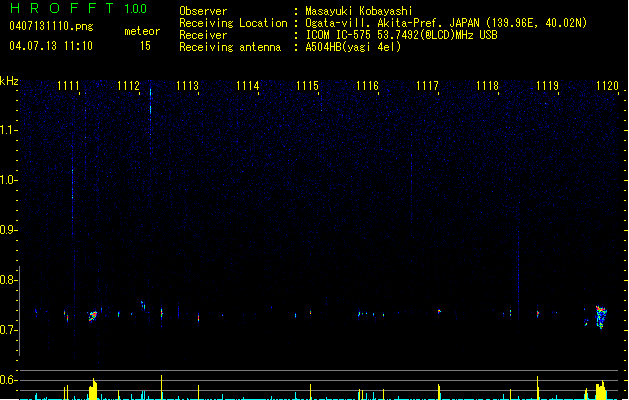Viewport: 629px width, 400px height.
Task: Click the 1116 time marker
Action: click(367, 86)
